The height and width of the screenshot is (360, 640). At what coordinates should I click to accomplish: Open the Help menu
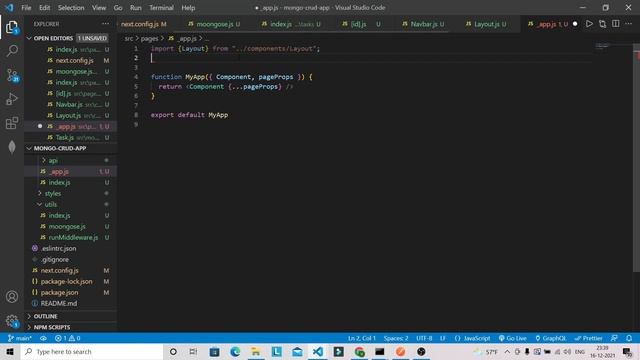(x=188, y=8)
